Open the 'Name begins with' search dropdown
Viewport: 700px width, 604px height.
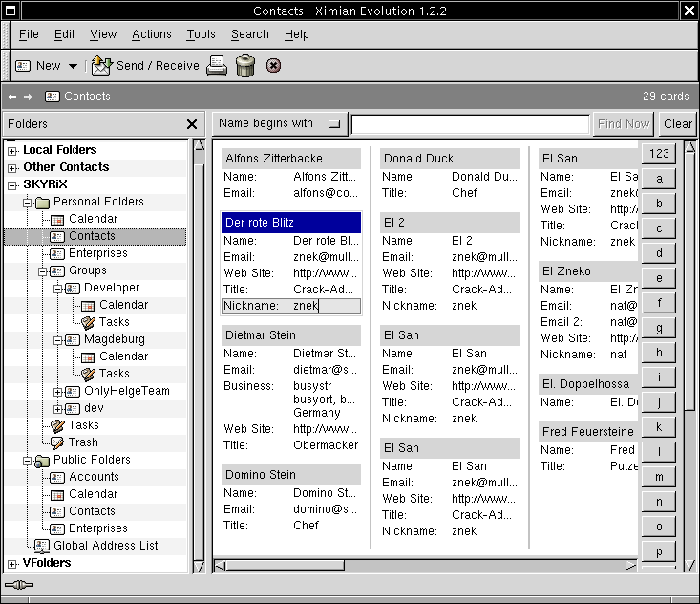point(280,123)
